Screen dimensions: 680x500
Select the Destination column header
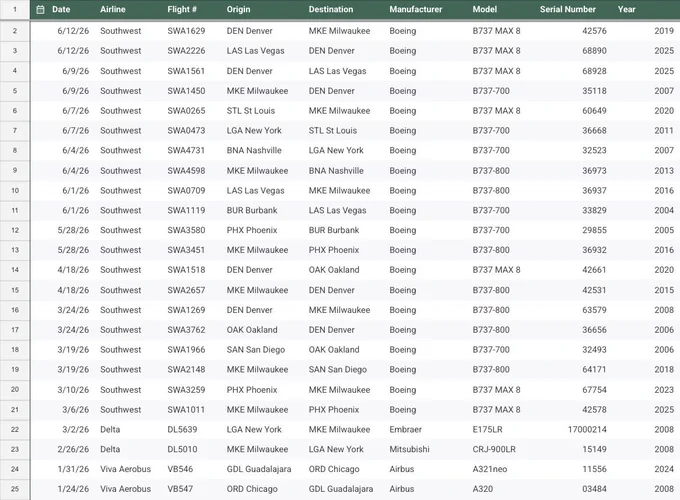pyautogui.click(x=331, y=9)
